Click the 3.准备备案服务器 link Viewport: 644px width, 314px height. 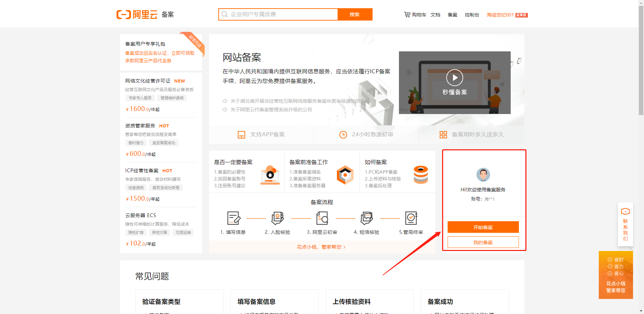click(308, 186)
